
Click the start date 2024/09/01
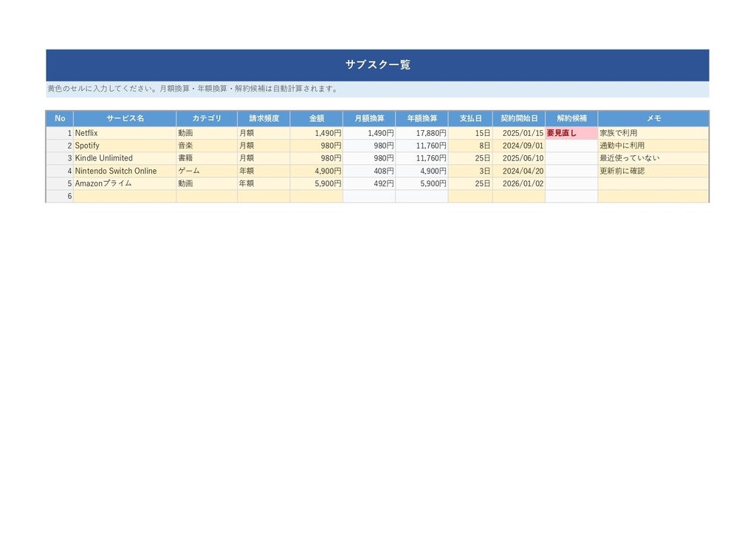click(x=519, y=146)
